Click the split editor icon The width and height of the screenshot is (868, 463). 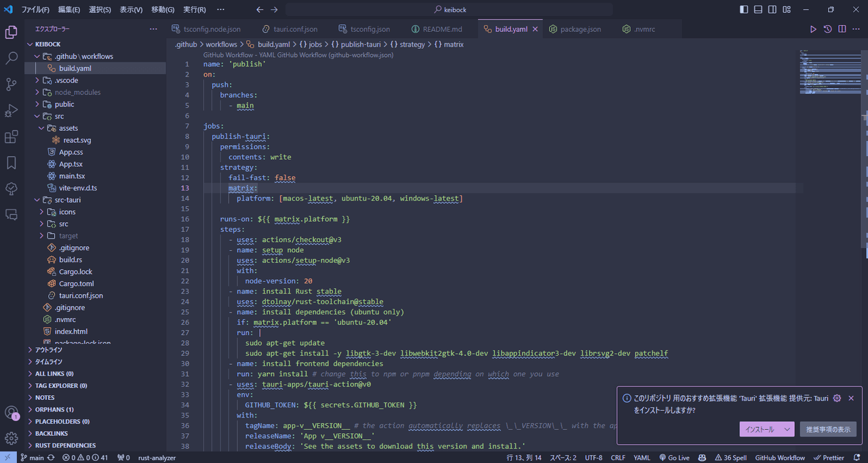point(842,29)
